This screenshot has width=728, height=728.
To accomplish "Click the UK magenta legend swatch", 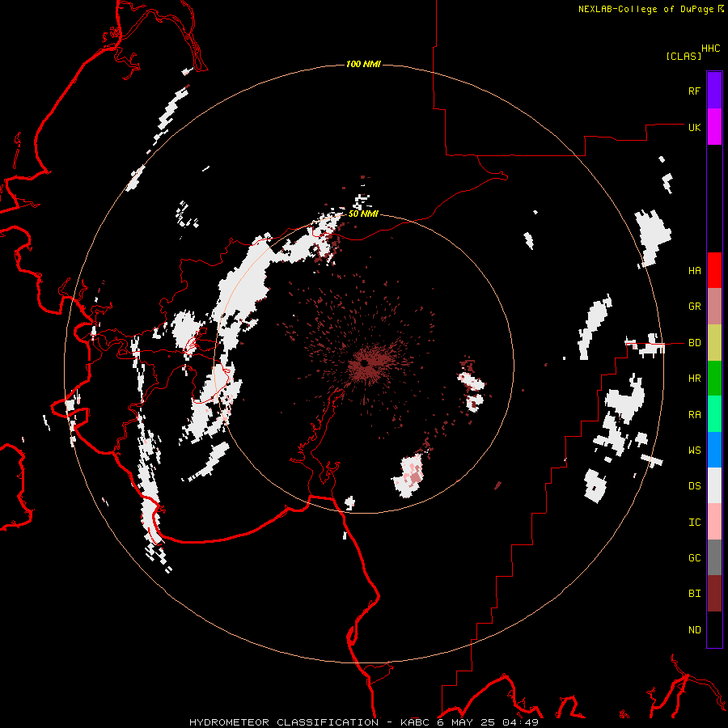I will click(714, 127).
